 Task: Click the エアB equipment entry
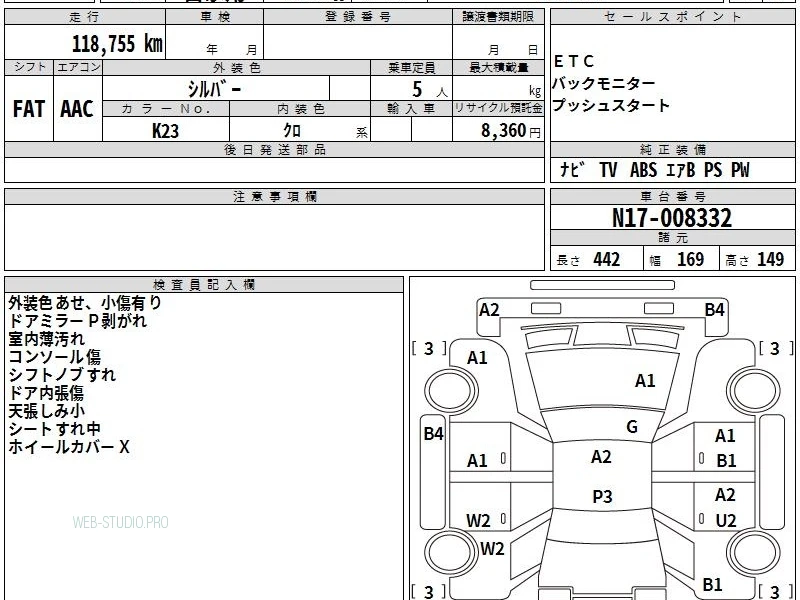coord(681,170)
